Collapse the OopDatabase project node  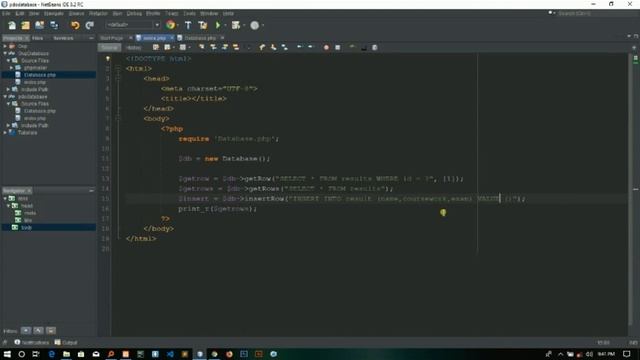(5, 53)
